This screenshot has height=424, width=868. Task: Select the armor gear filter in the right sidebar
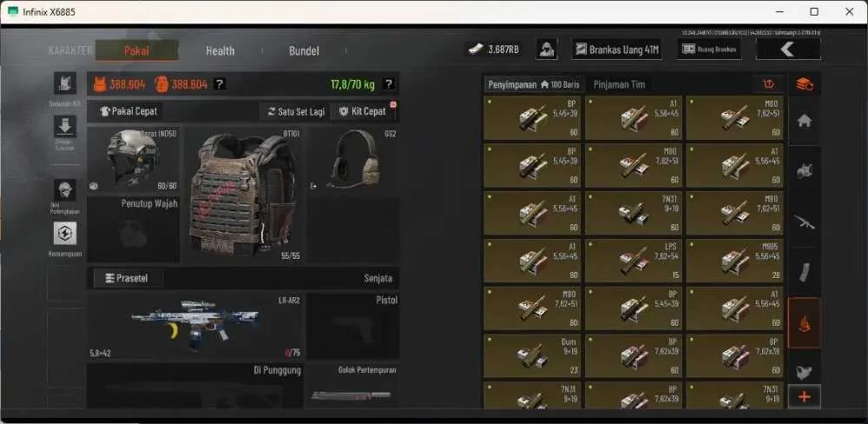coord(805,171)
